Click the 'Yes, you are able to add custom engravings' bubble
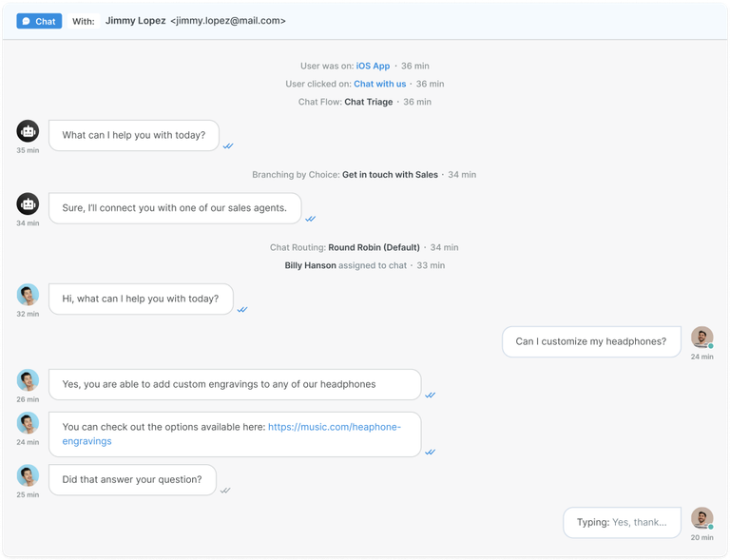 pos(235,384)
